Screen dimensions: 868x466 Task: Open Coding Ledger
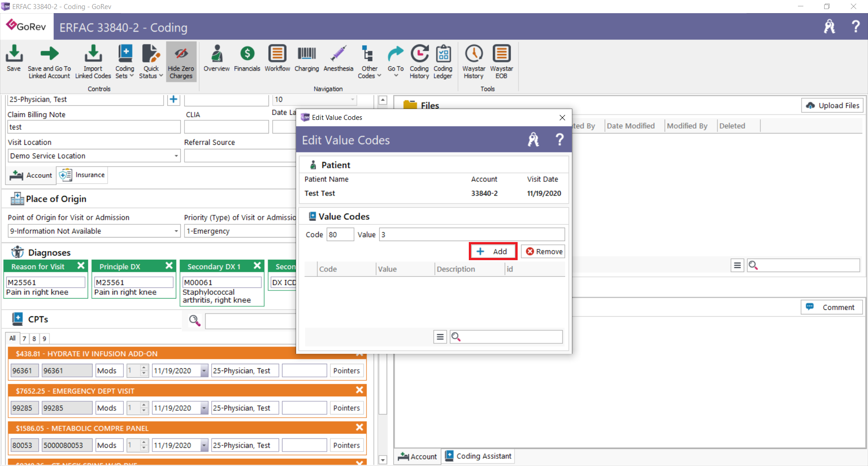(443, 62)
